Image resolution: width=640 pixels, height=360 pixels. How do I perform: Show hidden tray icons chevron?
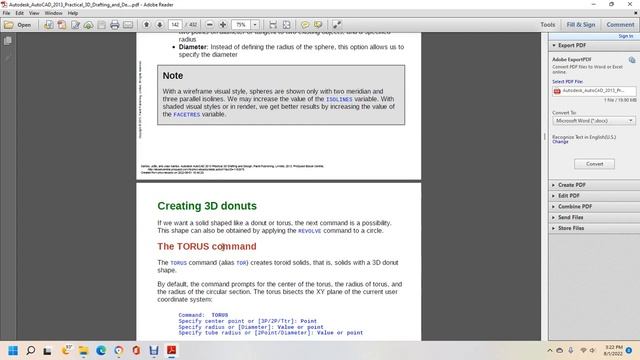coord(550,351)
